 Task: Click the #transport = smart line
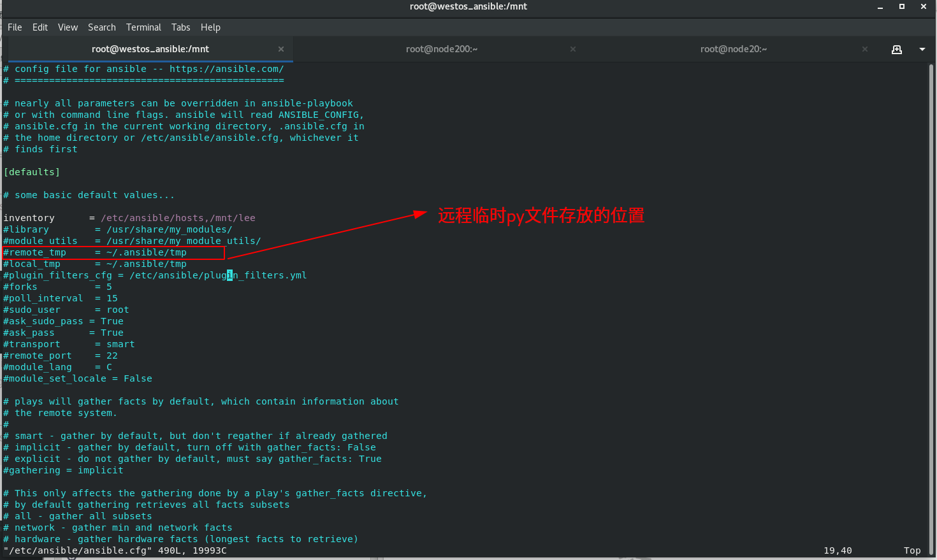(69, 344)
